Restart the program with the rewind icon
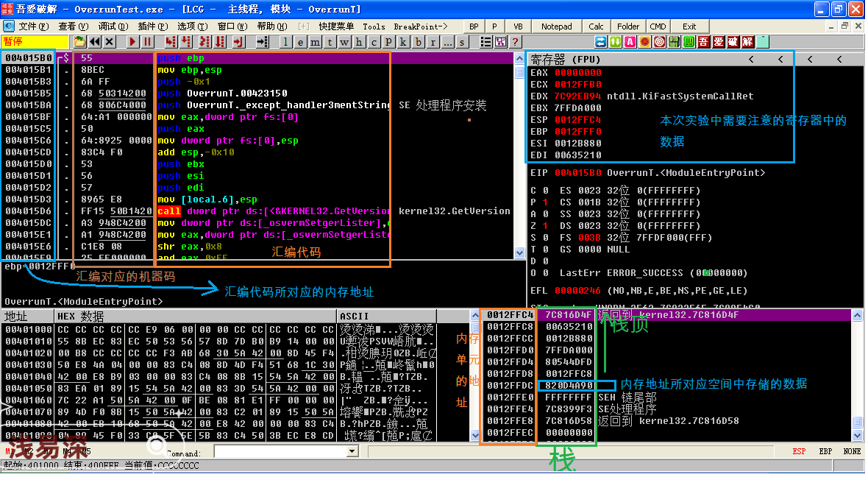The image size is (868, 477). click(95, 41)
